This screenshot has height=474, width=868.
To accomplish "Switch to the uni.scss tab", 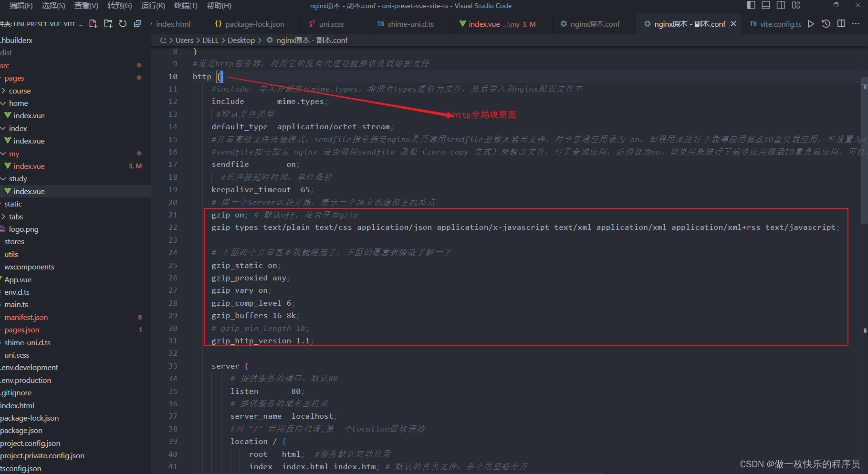I will click(331, 24).
